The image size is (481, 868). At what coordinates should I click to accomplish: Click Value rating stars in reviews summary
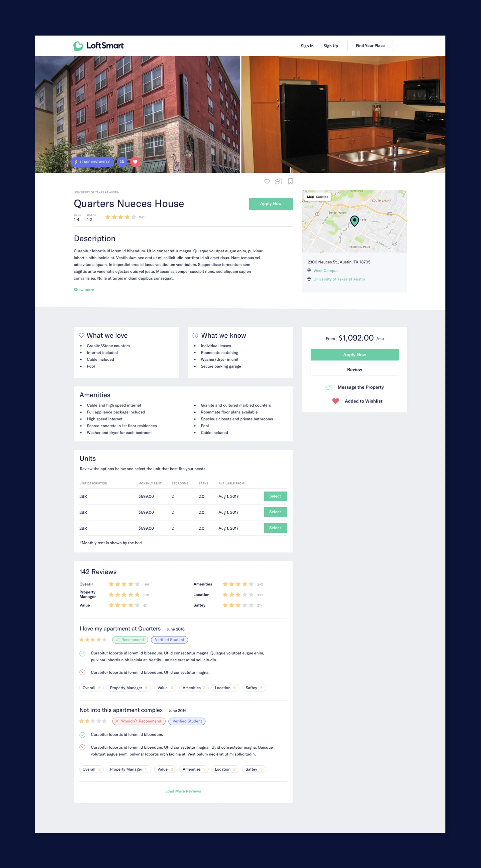(124, 605)
